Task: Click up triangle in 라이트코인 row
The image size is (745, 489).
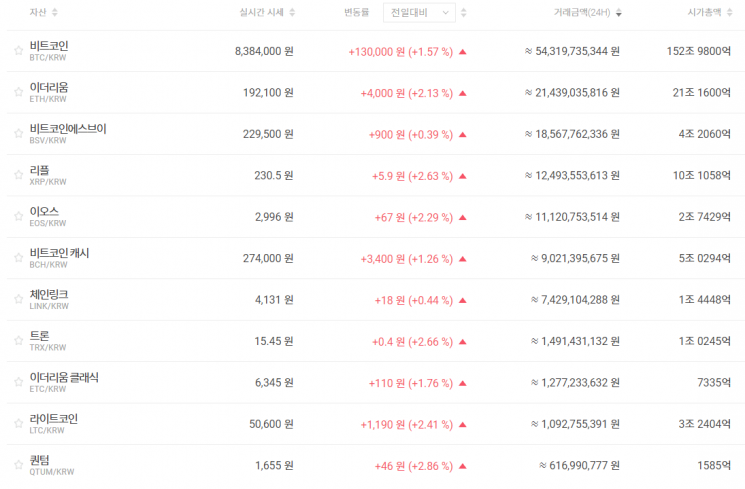Action: tap(463, 424)
